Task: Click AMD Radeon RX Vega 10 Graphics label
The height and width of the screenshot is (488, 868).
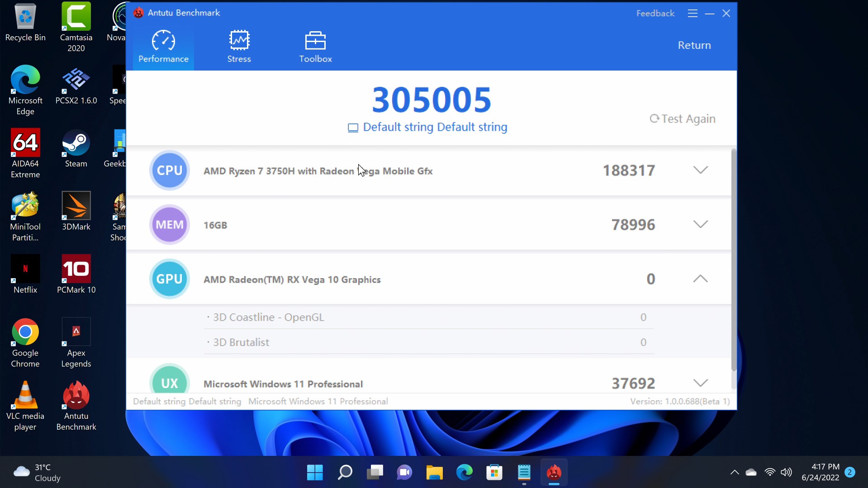Action: pos(292,280)
